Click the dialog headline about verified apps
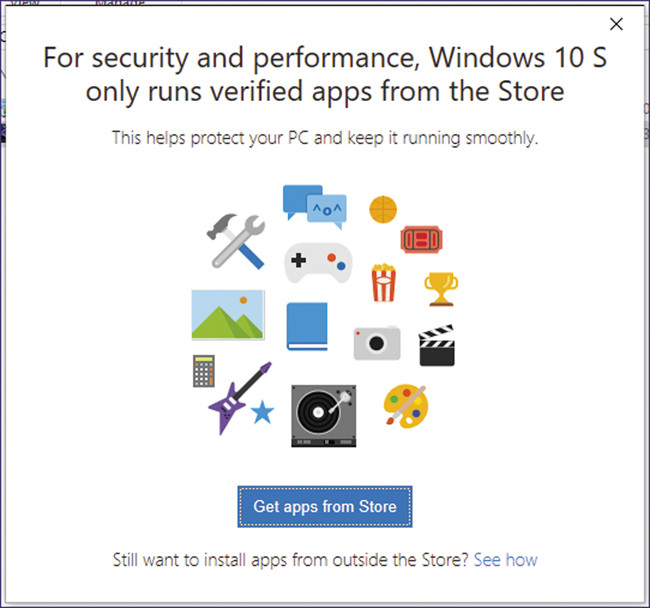Screen dimensions: 650x608 click(324, 75)
